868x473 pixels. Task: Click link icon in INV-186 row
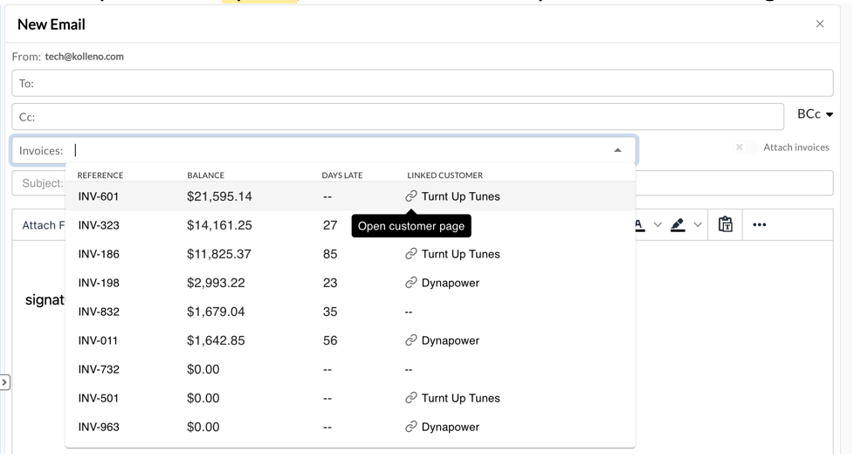tap(410, 254)
